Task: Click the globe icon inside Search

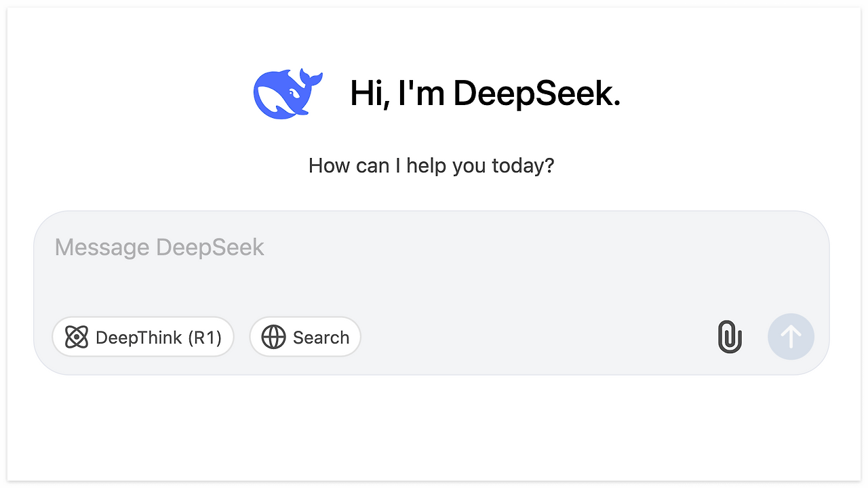Action: (x=273, y=338)
